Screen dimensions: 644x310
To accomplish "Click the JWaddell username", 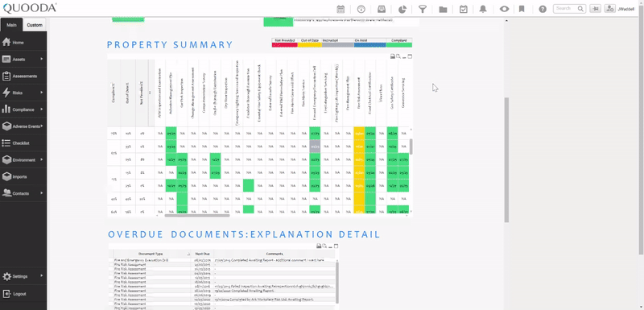I will click(626, 9).
